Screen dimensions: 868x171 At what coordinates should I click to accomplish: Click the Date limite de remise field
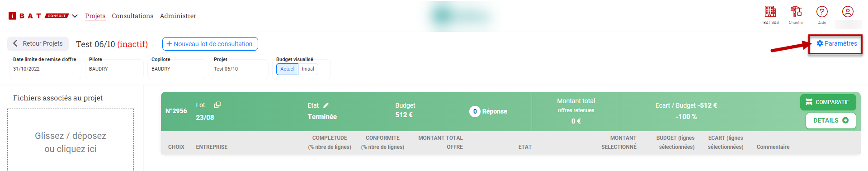(x=45, y=69)
